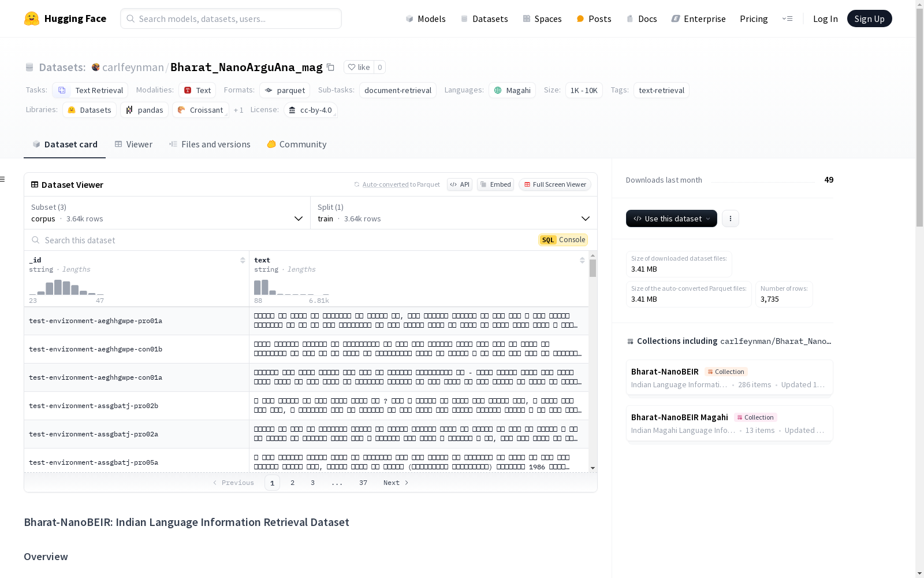Select the cc-by-4.0 license tag
Screen dimensions: 924x578
[x=311, y=110]
